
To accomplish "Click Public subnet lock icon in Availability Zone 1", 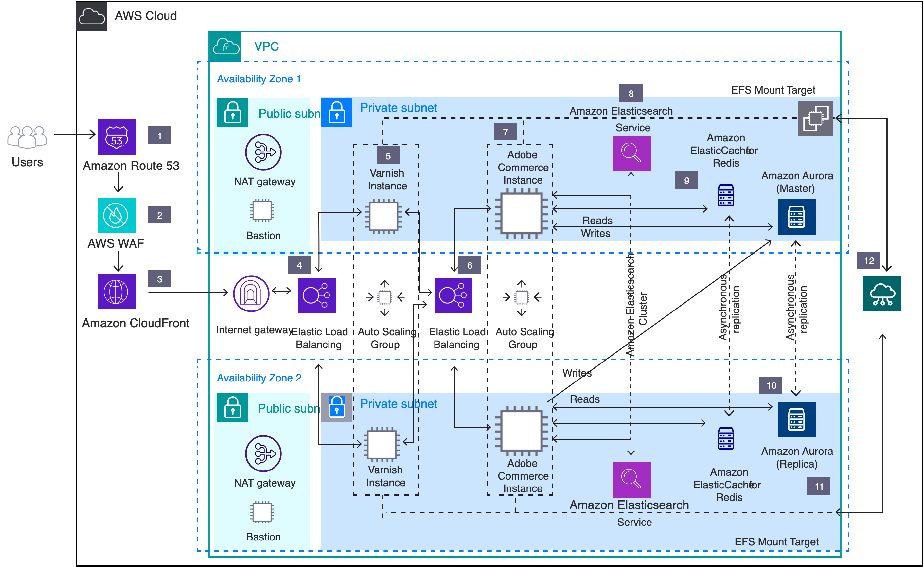I will [233, 113].
